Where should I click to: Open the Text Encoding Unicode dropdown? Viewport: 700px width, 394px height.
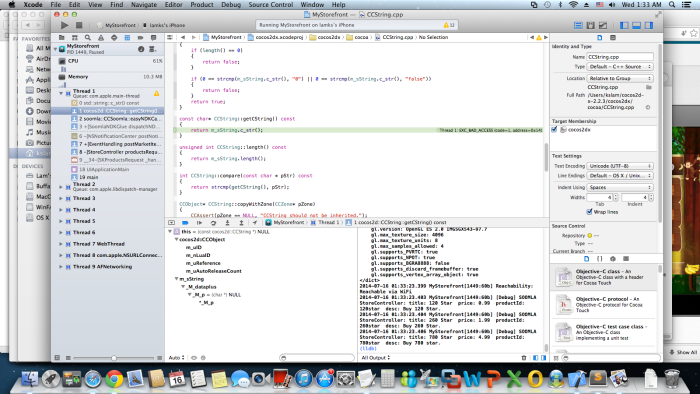click(620, 166)
